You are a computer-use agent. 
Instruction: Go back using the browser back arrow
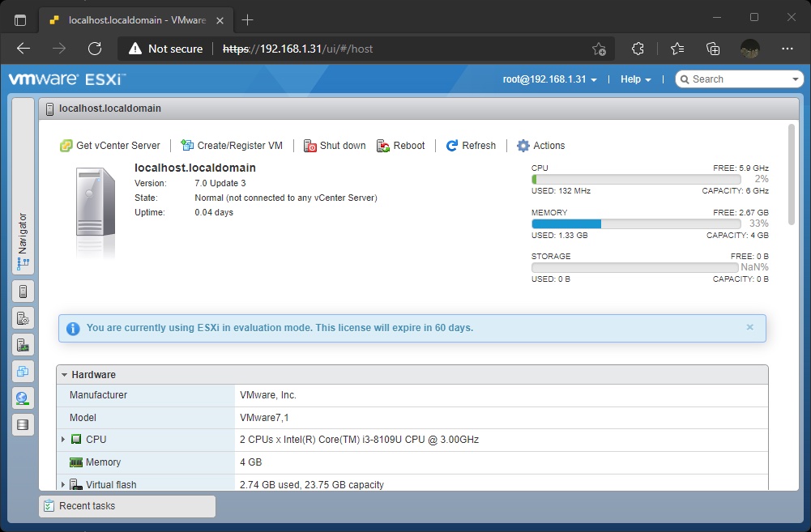pyautogui.click(x=23, y=49)
